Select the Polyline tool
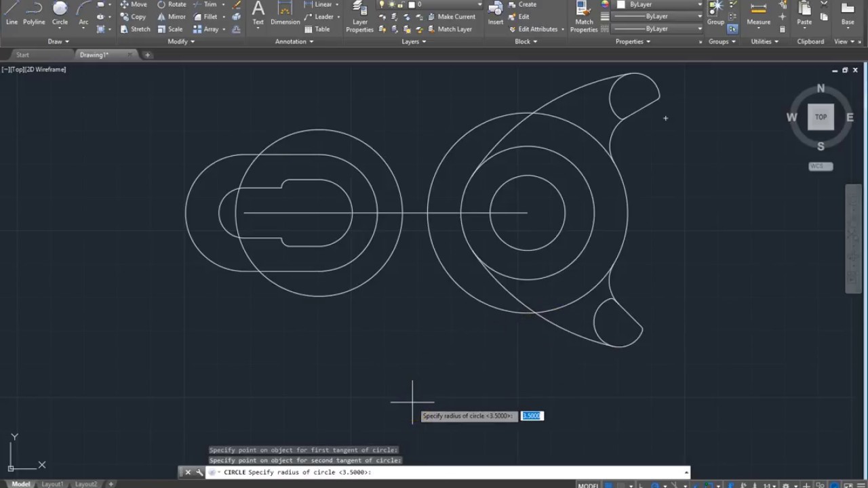Viewport: 868px width, 488px height. click(x=34, y=13)
